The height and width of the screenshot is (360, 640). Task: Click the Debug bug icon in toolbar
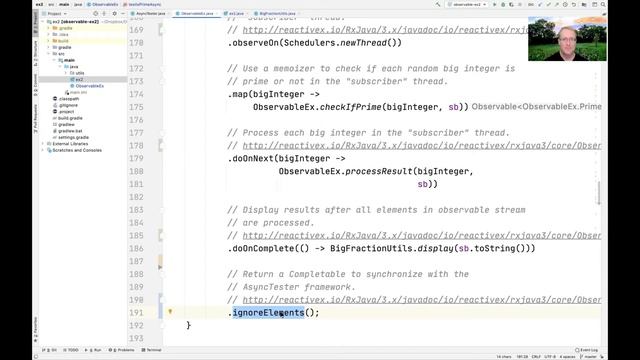[503, 4]
